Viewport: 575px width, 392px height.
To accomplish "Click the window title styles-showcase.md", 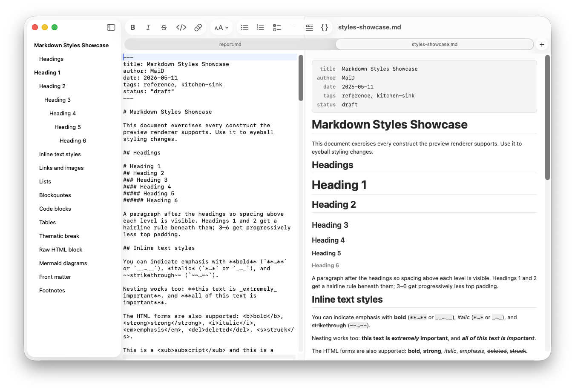I will coord(370,27).
